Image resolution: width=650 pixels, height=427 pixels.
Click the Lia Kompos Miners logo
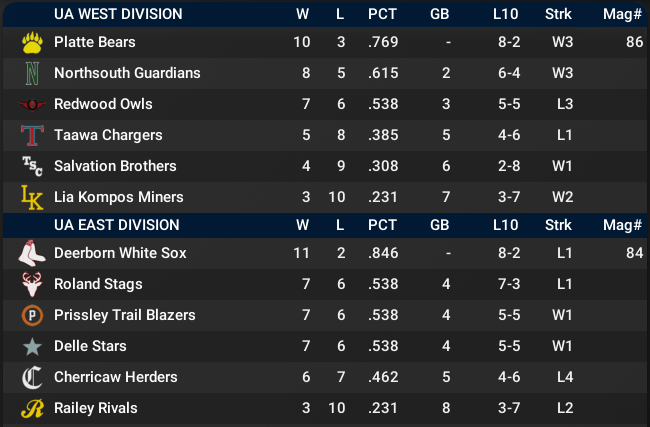coord(32,198)
